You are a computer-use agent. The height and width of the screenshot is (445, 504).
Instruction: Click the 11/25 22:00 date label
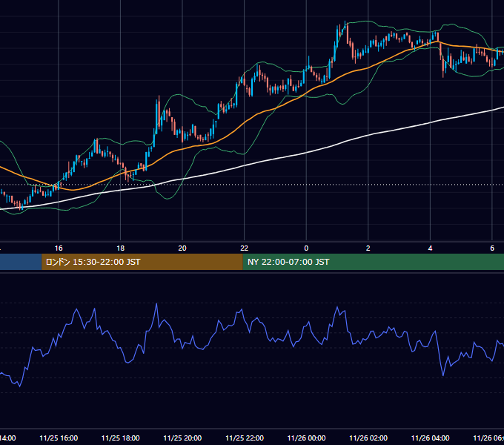point(245,438)
